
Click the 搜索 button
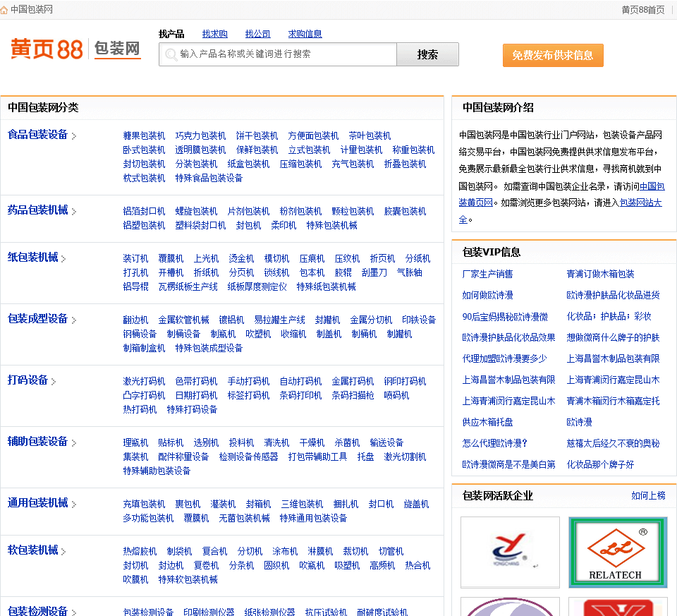(427, 54)
